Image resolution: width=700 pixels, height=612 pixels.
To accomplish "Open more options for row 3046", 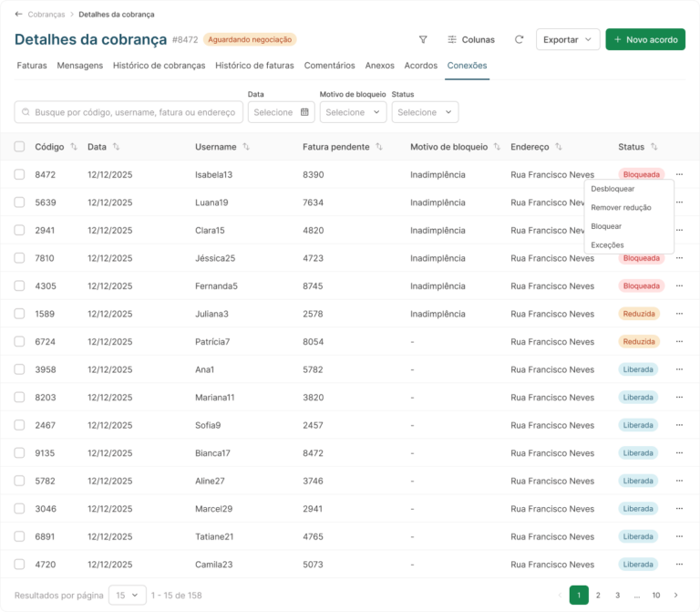I will click(679, 508).
